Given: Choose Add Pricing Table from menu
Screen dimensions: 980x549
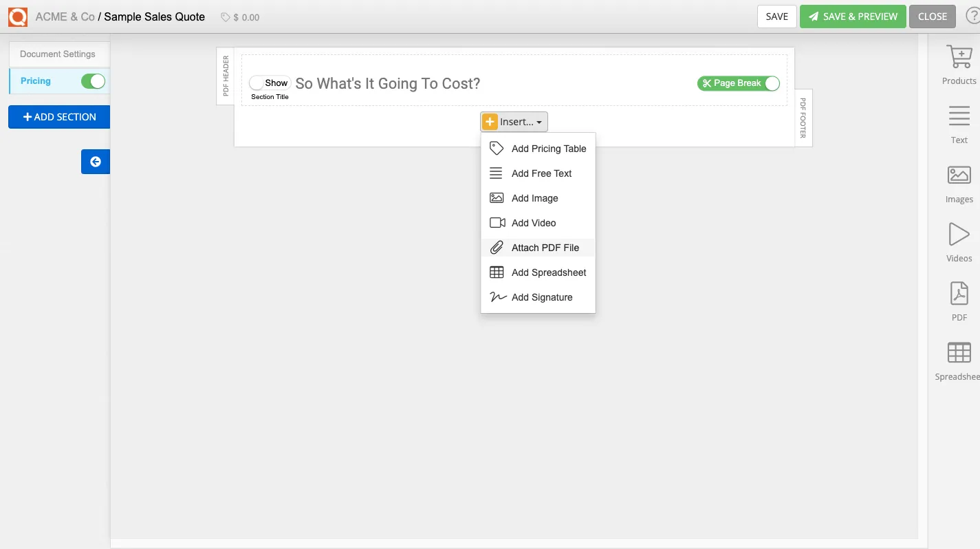Looking at the screenshot, I should [x=548, y=149].
